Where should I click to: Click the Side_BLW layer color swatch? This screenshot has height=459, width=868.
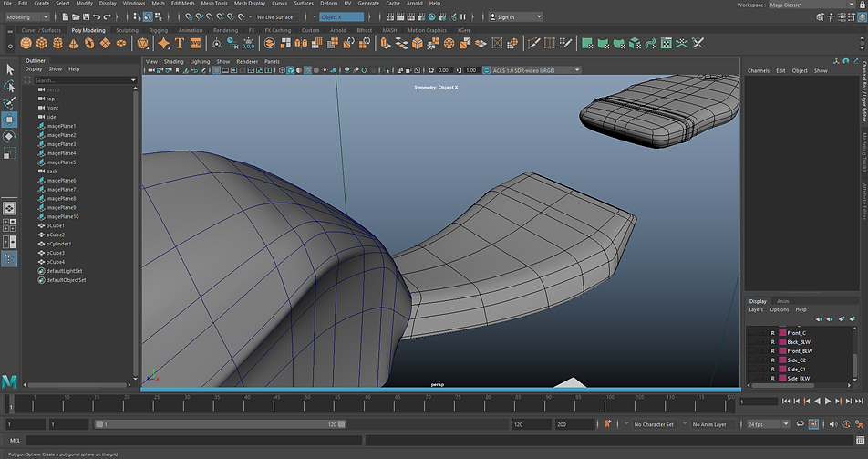point(782,379)
